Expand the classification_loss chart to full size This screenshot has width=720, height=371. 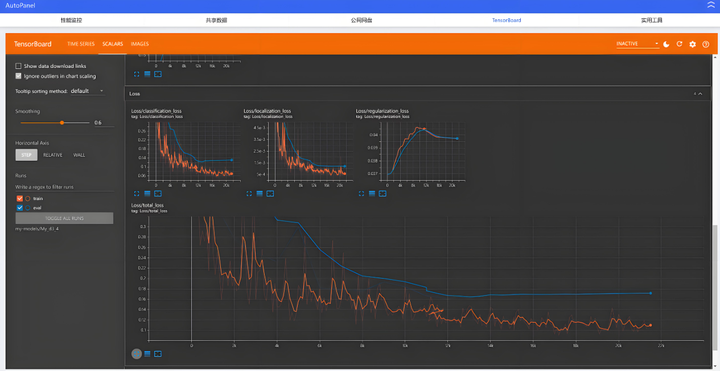coord(137,194)
